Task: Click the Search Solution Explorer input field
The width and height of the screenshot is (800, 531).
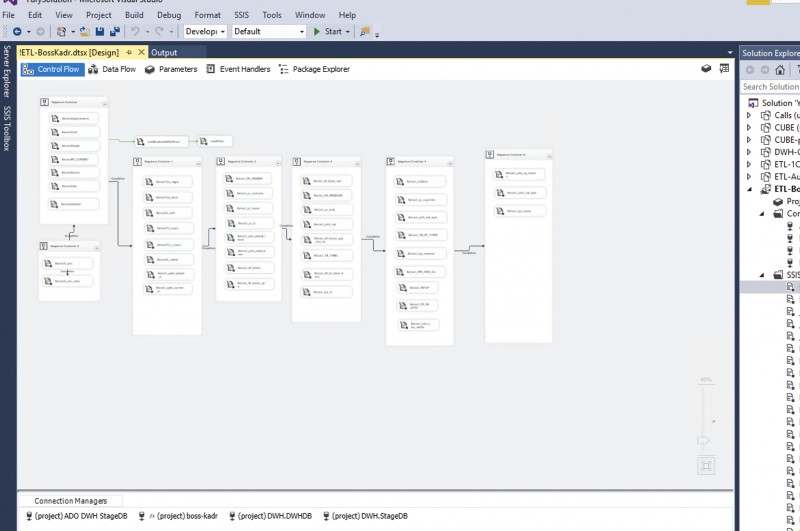Action: [770, 87]
